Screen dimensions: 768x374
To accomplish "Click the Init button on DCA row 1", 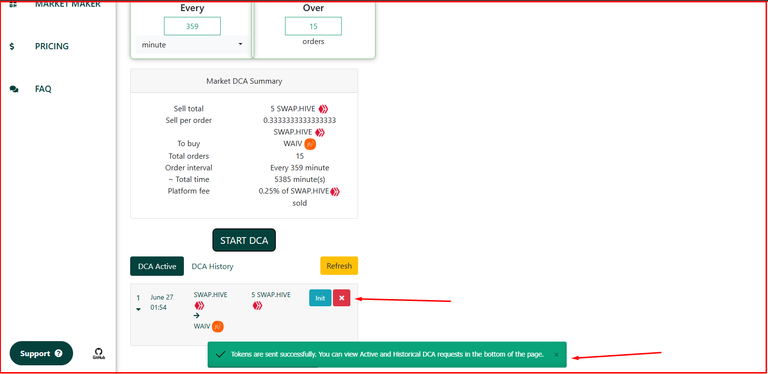I will click(320, 298).
